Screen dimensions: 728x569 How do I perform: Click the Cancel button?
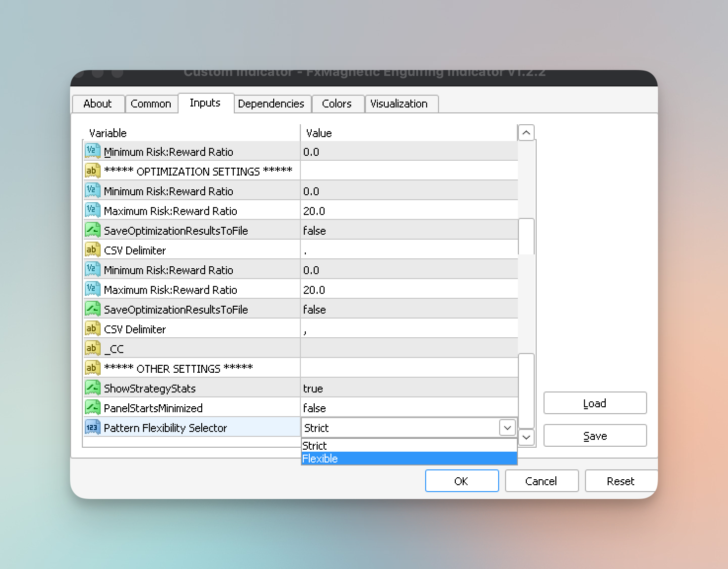pos(542,481)
